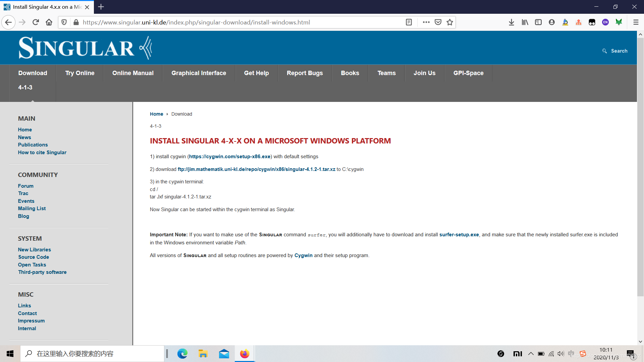Open the cygwin setup-x86.exe link
Viewport: 644px width, 362px height.
[229, 157]
